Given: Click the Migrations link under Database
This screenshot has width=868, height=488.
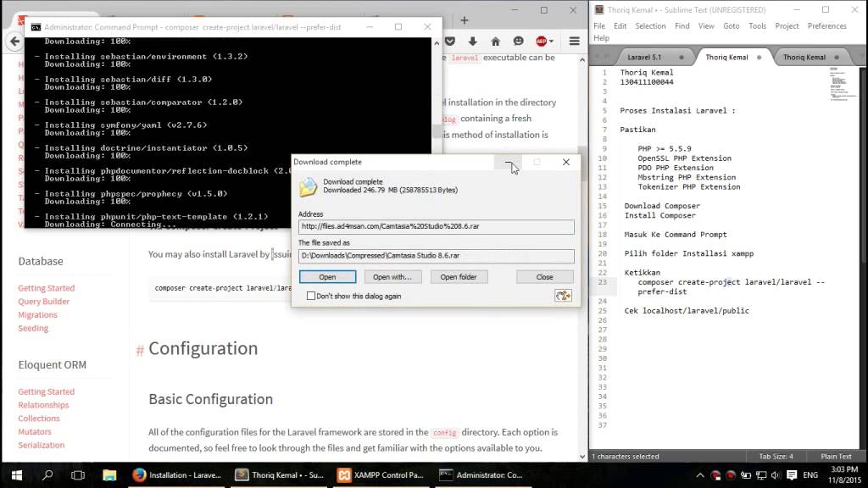Looking at the screenshot, I should point(37,315).
